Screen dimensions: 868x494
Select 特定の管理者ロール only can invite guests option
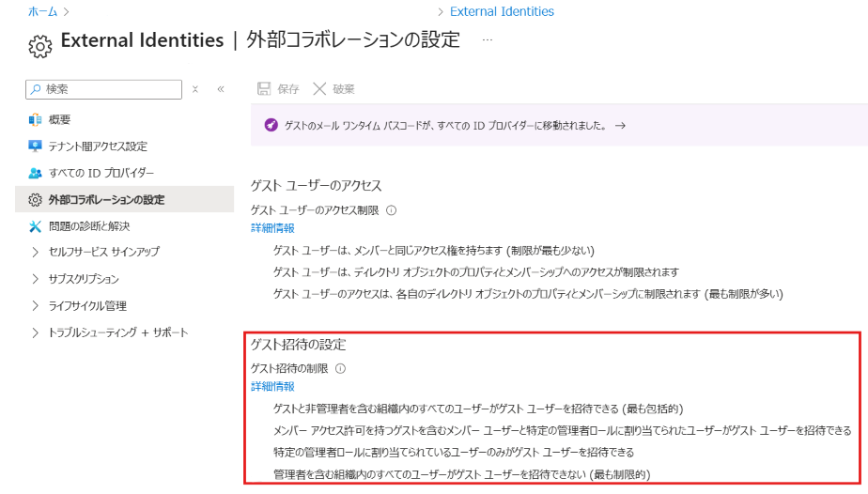[453, 452]
